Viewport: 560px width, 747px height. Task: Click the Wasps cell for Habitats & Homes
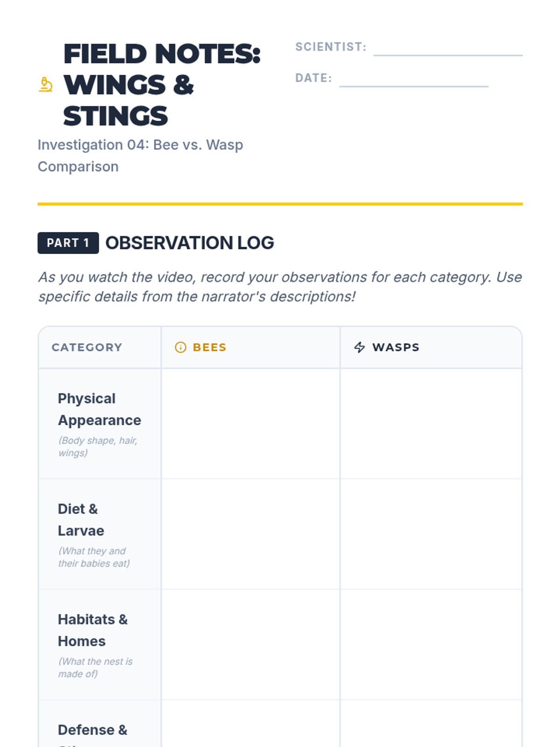(431, 644)
